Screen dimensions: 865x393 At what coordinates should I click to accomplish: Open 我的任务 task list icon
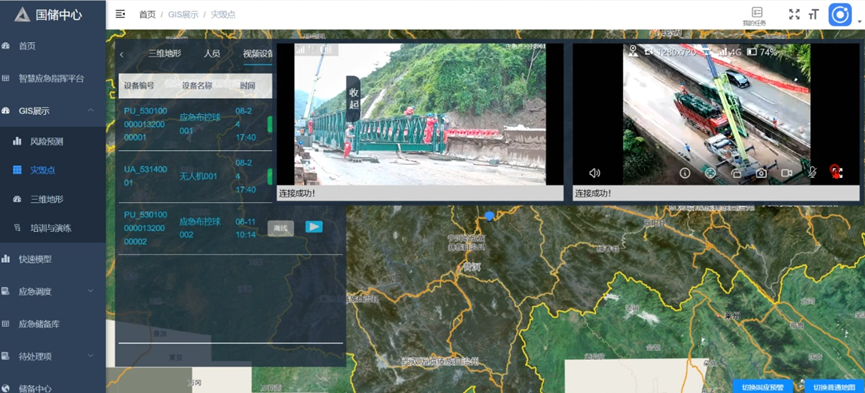coord(756,16)
